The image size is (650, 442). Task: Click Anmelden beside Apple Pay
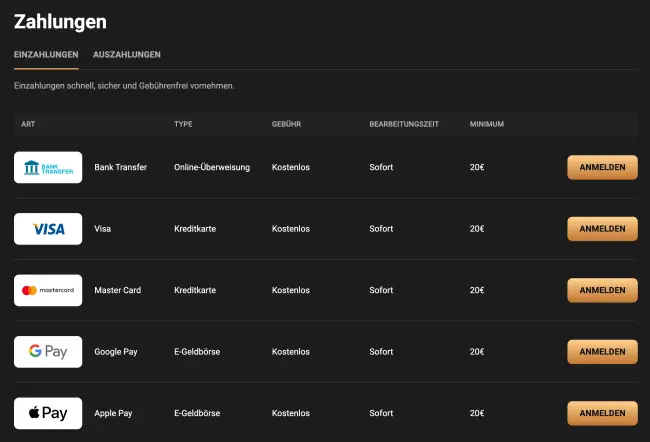(x=602, y=413)
